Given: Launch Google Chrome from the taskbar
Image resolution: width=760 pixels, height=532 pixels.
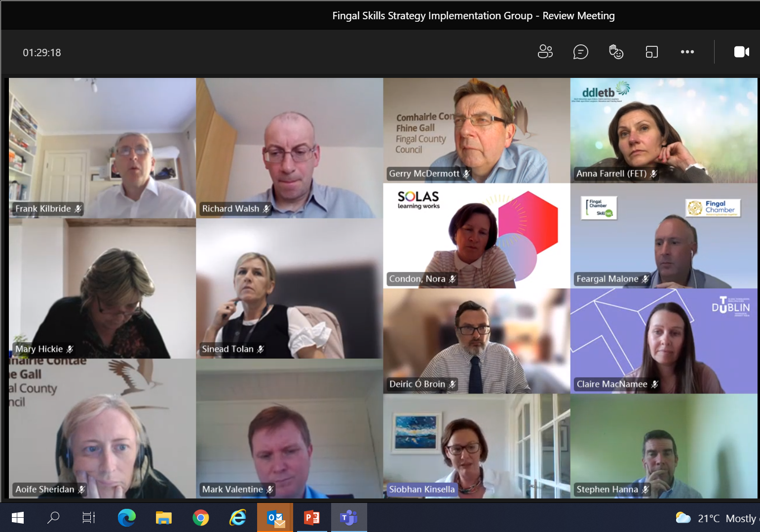Looking at the screenshot, I should (200, 518).
